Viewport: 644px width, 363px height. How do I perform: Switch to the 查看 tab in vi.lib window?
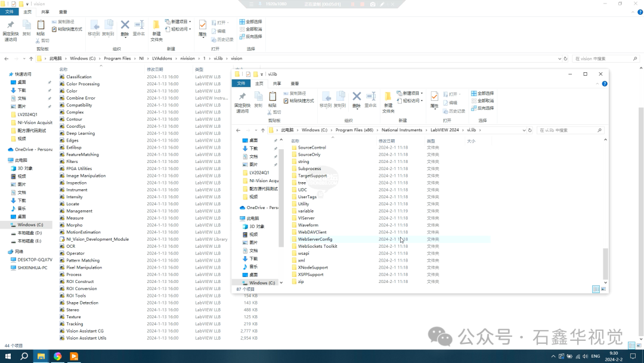(x=295, y=84)
